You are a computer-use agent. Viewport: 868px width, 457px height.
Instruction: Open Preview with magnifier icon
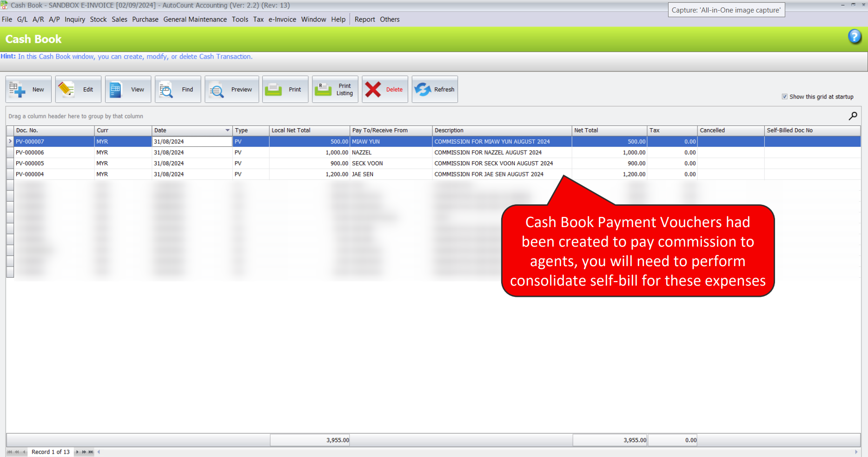tap(216, 90)
